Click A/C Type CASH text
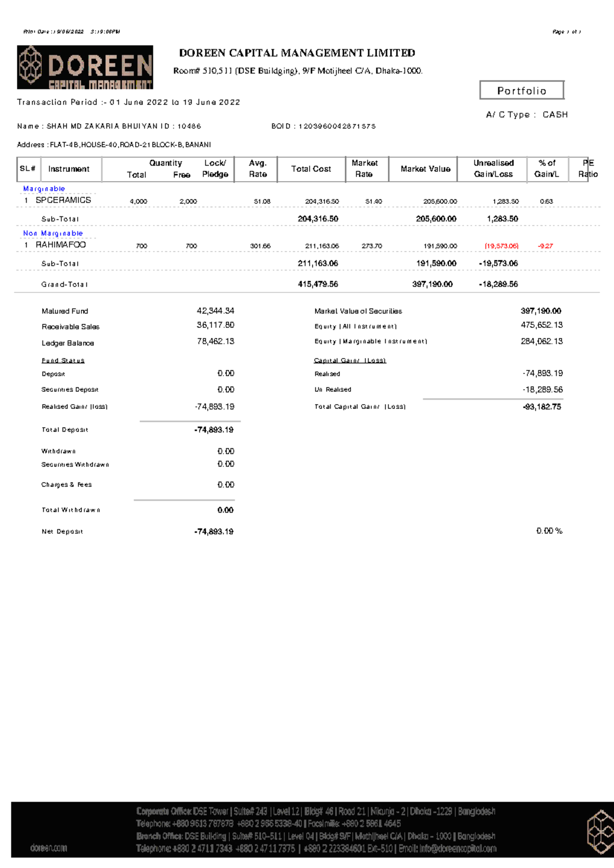This screenshot has width=614, height=868. pos(527,115)
